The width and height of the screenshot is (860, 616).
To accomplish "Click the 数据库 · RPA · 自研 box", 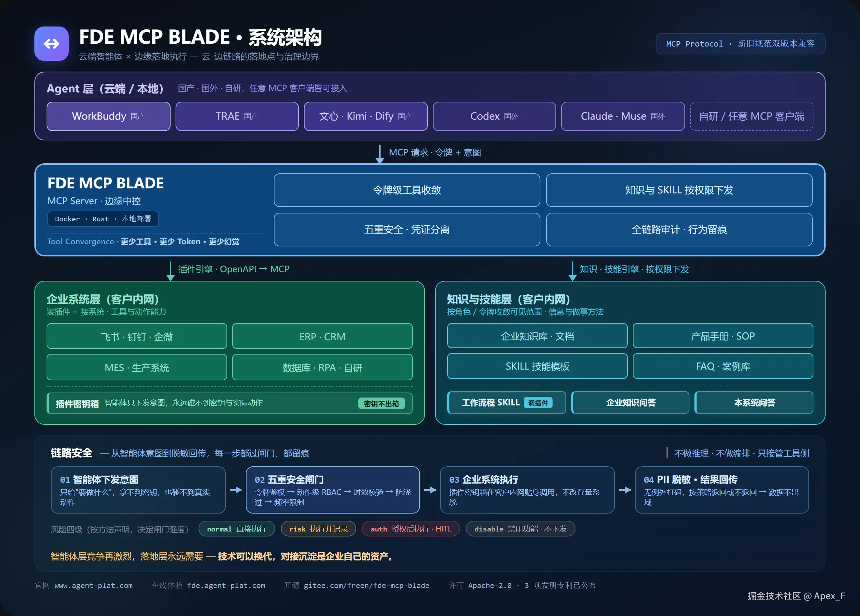I will pyautogui.click(x=322, y=367).
